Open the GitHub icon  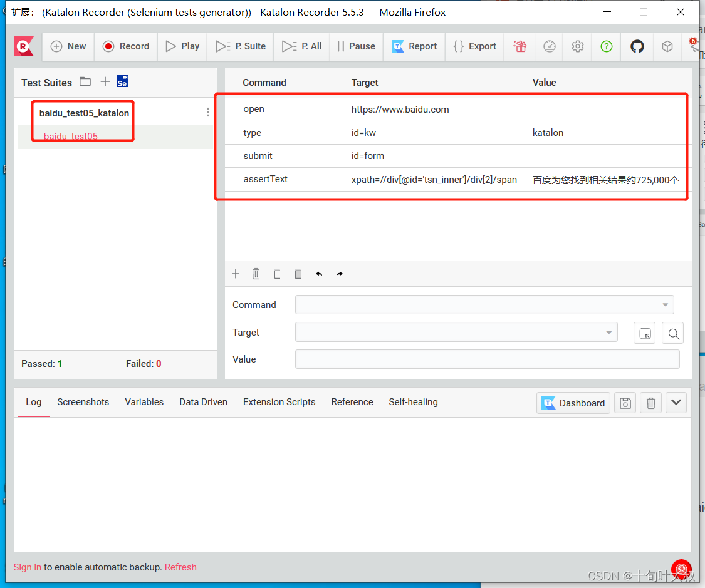pos(637,46)
